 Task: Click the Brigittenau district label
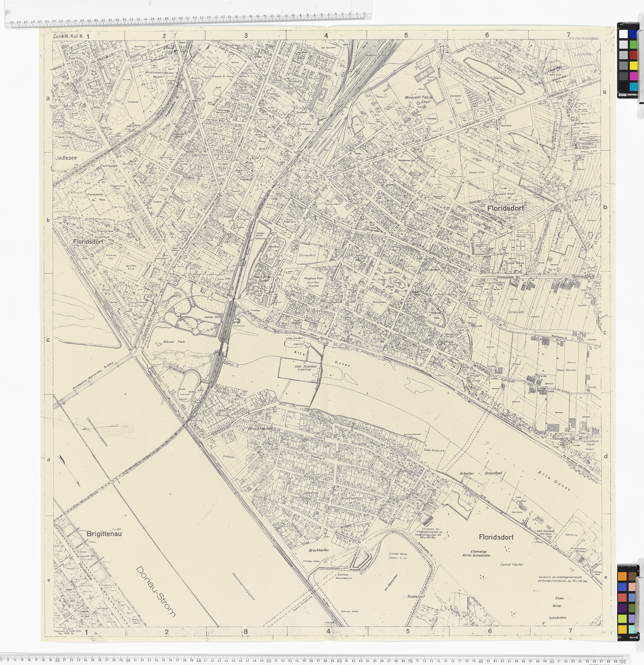point(104,534)
